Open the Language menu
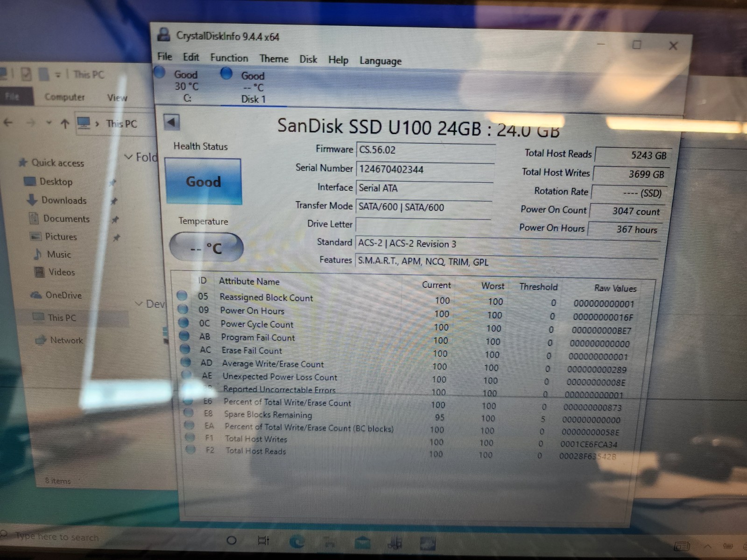The image size is (747, 560). [381, 61]
